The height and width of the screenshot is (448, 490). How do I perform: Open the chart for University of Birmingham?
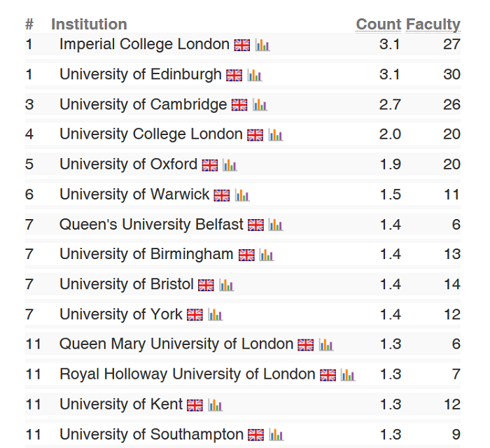click(266, 255)
